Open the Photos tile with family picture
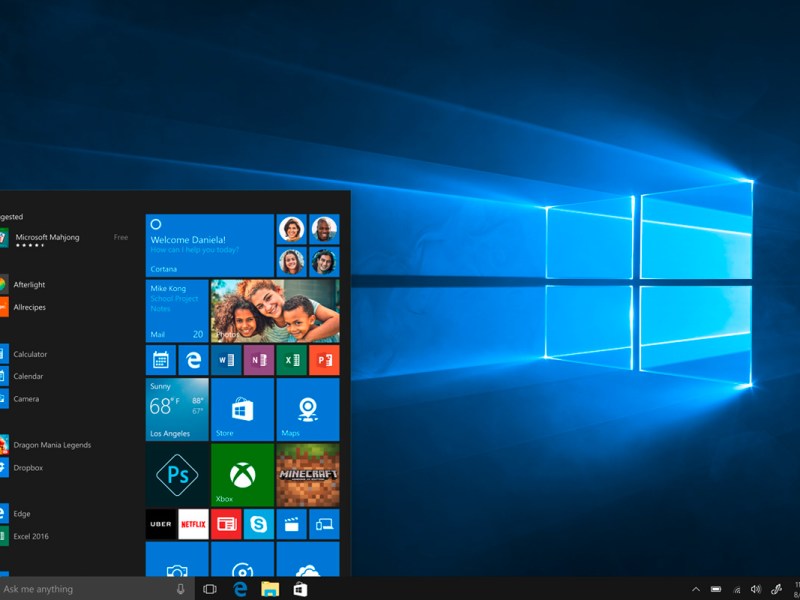The image size is (800, 600). [x=275, y=311]
